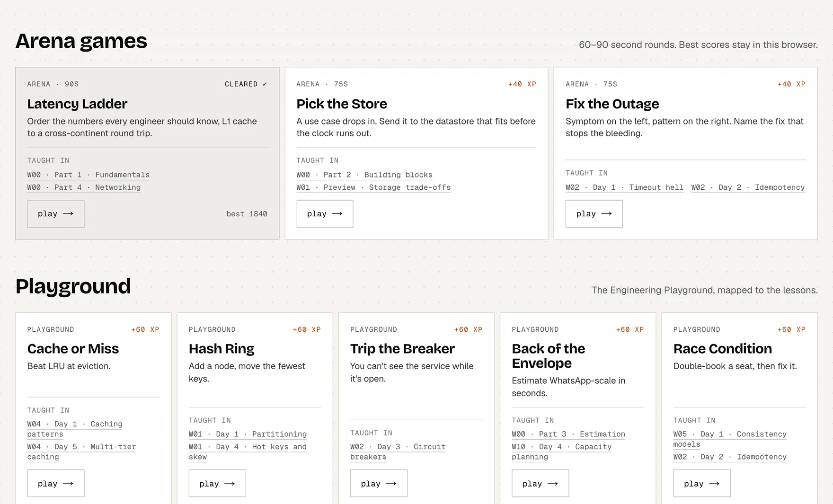
Task: Play the Latency Ladder game
Action: [56, 214]
